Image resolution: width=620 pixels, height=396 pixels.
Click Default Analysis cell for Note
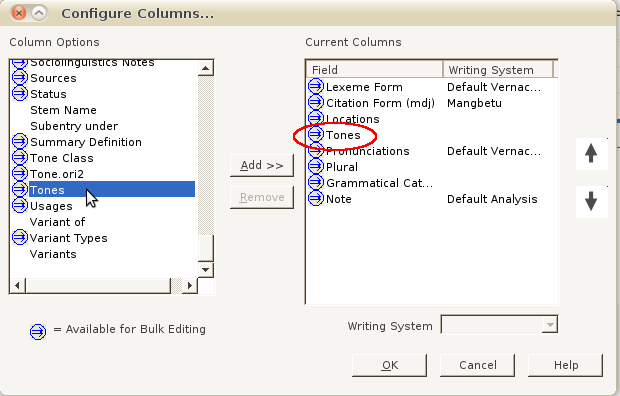(x=492, y=199)
